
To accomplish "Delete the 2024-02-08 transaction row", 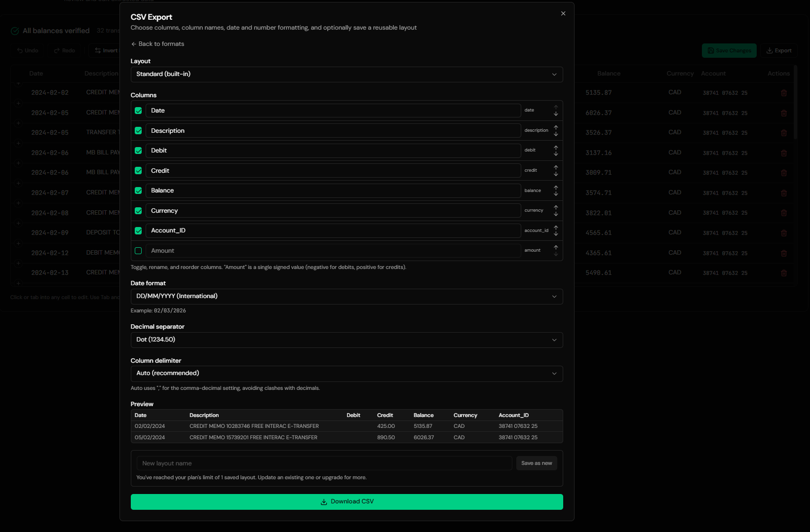I will (x=784, y=213).
